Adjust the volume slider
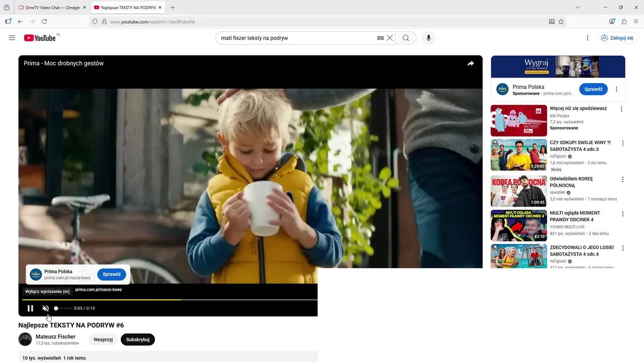644x362 pixels. (62, 308)
